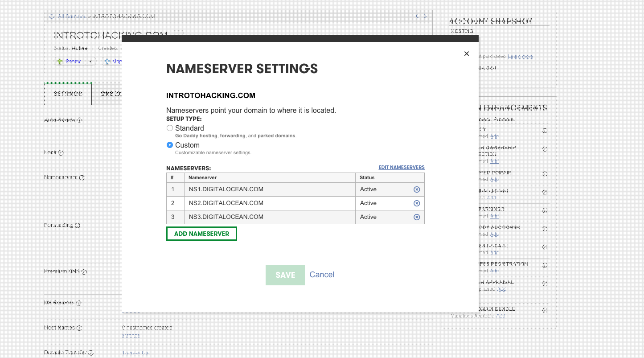The width and height of the screenshot is (644, 358).
Task: Click the Transfer Out link
Action: (136, 353)
